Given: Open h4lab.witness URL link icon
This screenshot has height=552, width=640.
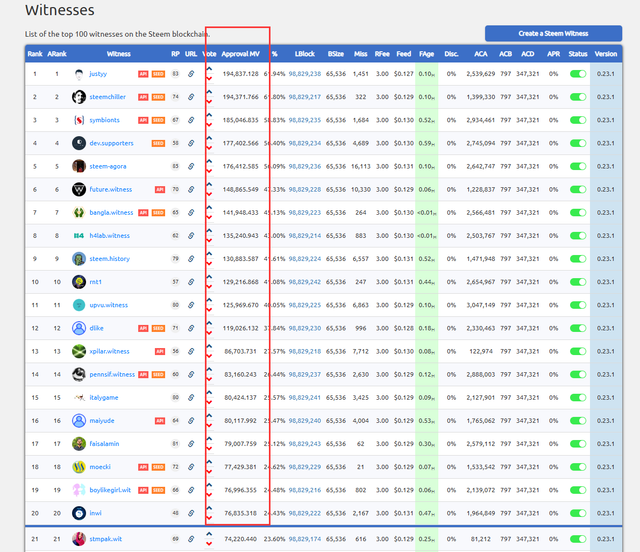Looking at the screenshot, I should pyautogui.click(x=191, y=236).
